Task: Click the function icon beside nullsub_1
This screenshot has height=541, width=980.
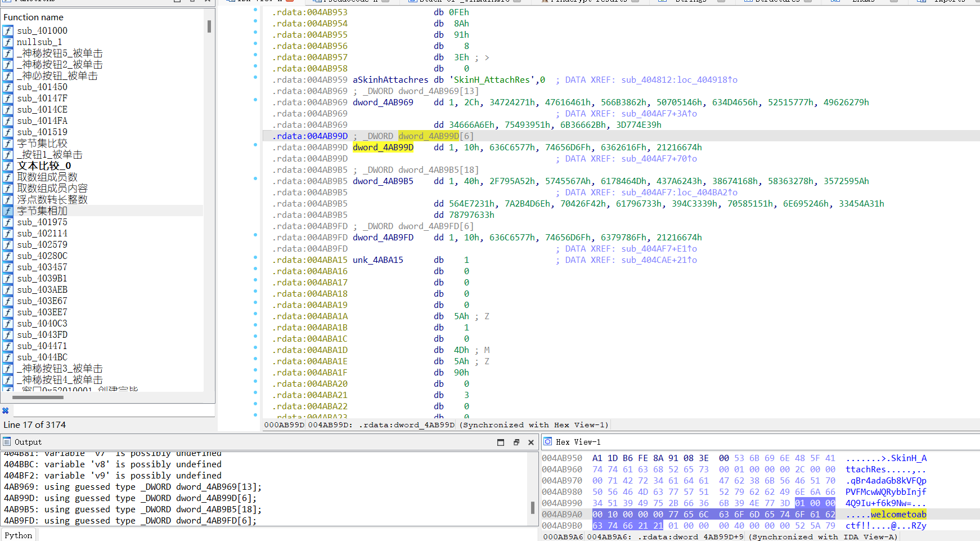Action: [8, 42]
